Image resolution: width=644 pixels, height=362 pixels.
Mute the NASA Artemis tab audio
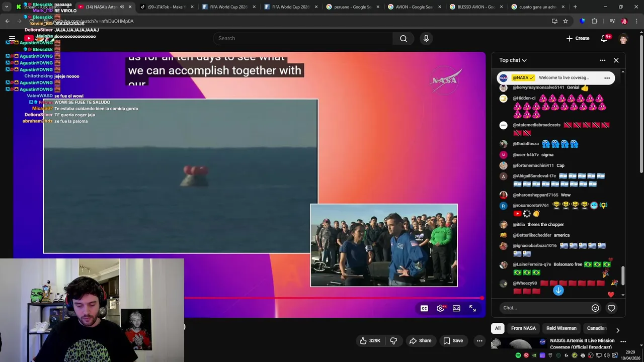pyautogui.click(x=122, y=7)
